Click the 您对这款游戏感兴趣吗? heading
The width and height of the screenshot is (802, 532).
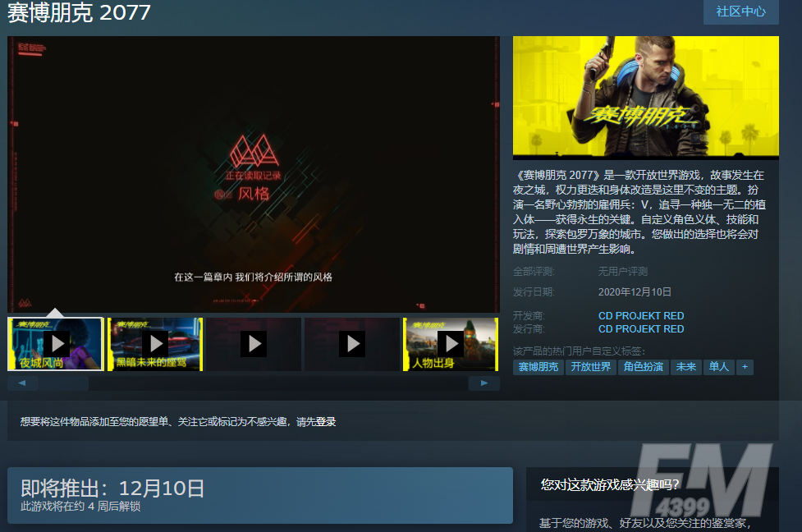point(610,484)
